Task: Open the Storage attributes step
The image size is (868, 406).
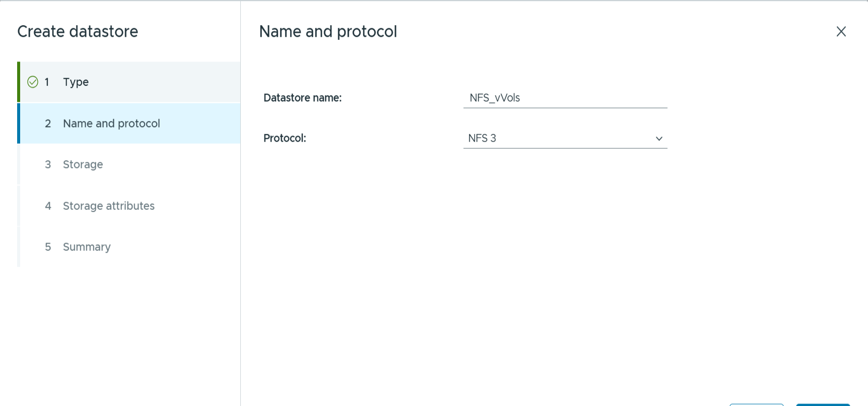Action: [x=108, y=206]
